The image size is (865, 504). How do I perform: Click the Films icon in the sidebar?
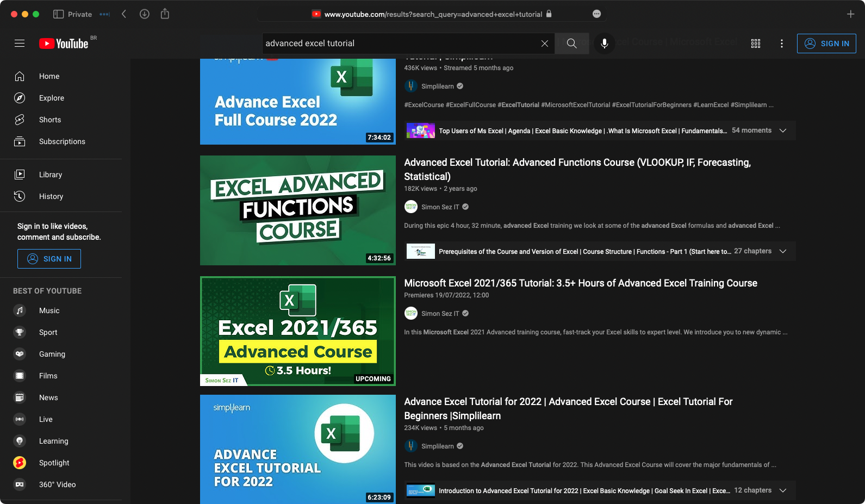click(20, 376)
